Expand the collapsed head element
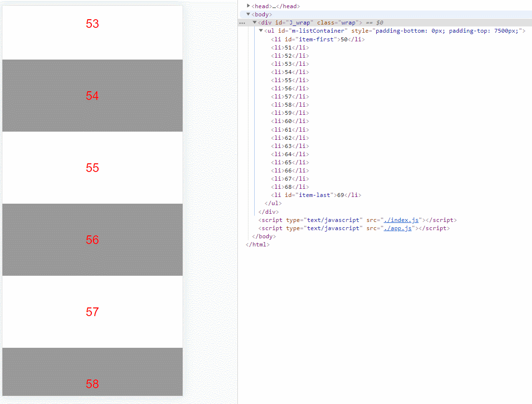532x404 pixels. (x=248, y=6)
